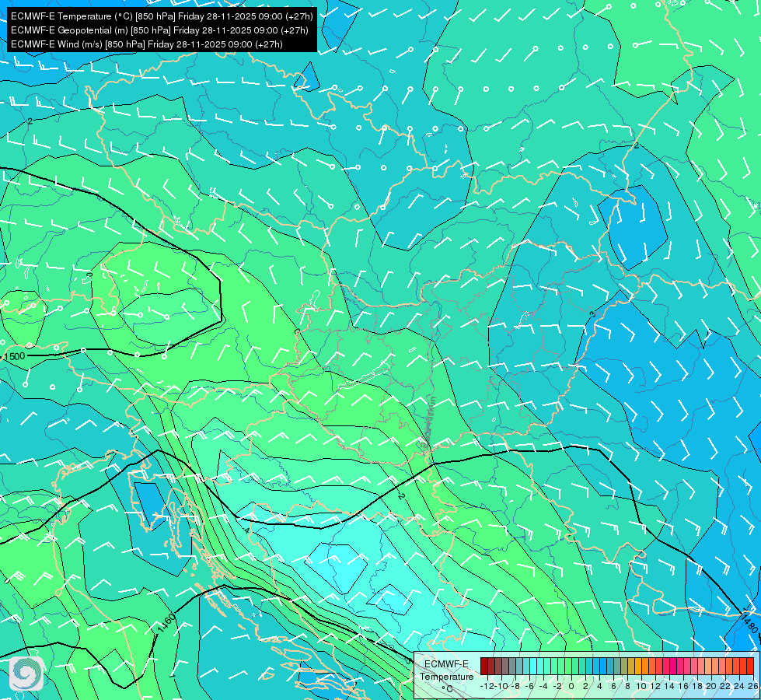This screenshot has height=700, width=761.
Task: Click the 26 tick label in the legend
Action: pyautogui.click(x=752, y=686)
